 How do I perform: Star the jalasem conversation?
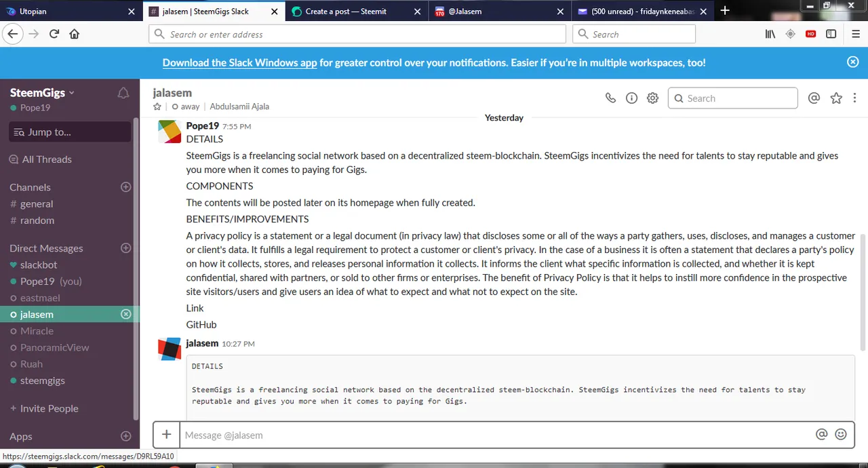coord(157,106)
